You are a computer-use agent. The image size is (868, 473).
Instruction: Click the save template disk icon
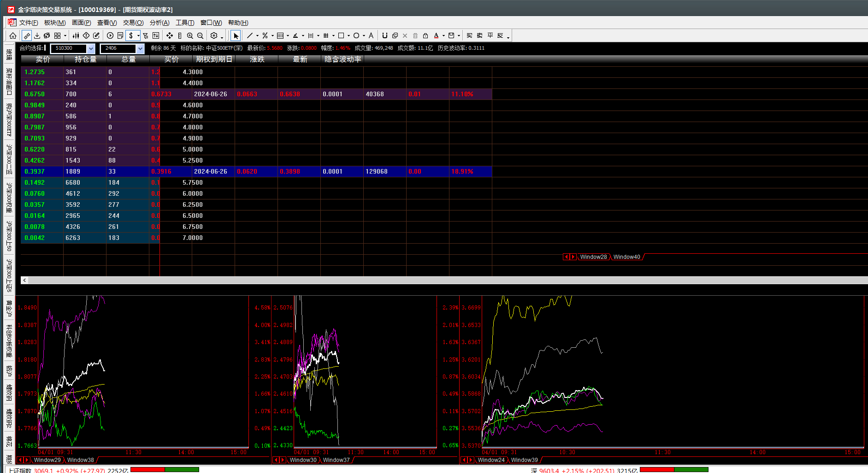pyautogui.click(x=451, y=35)
